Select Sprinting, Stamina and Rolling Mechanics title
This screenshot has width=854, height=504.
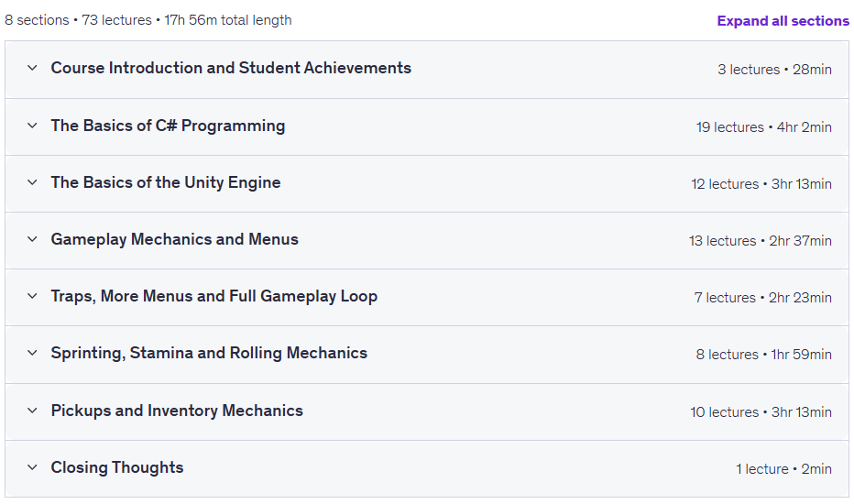(x=209, y=353)
